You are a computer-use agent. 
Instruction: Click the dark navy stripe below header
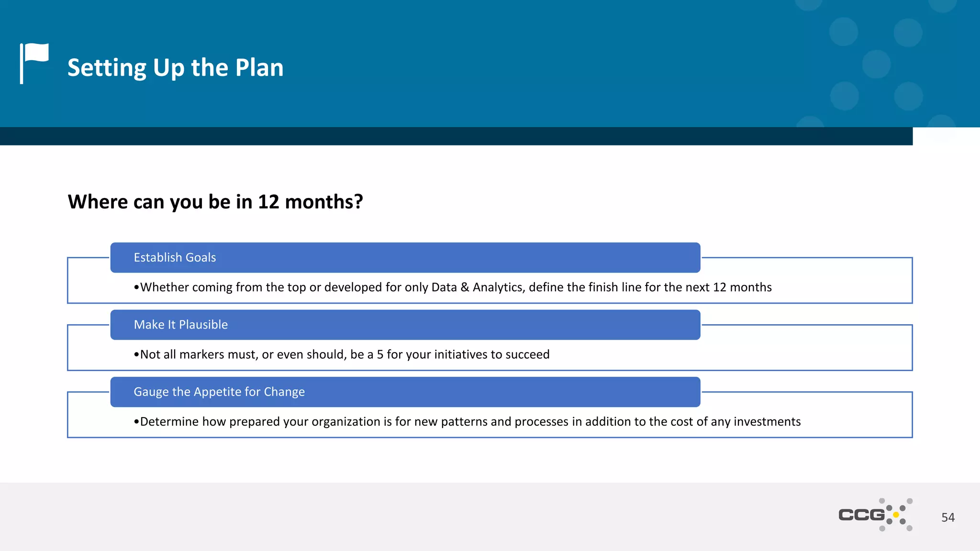point(455,136)
